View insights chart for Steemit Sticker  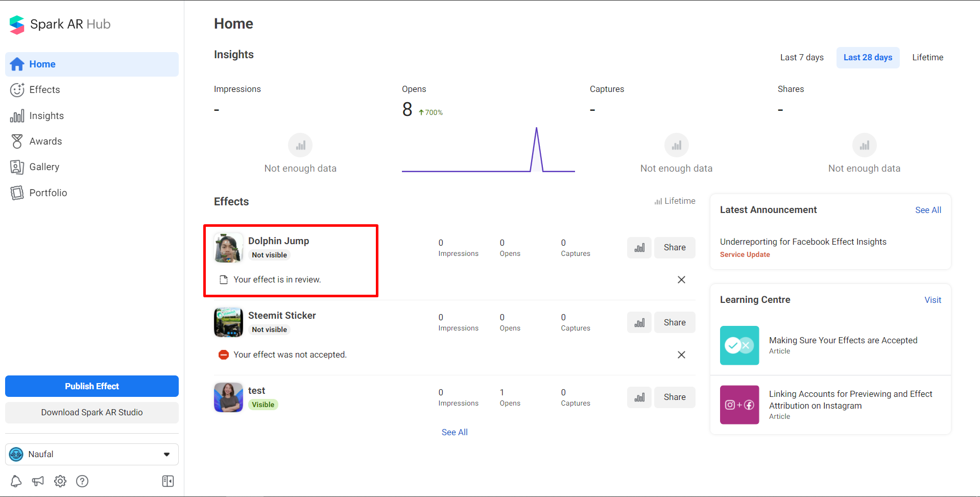[x=639, y=322]
